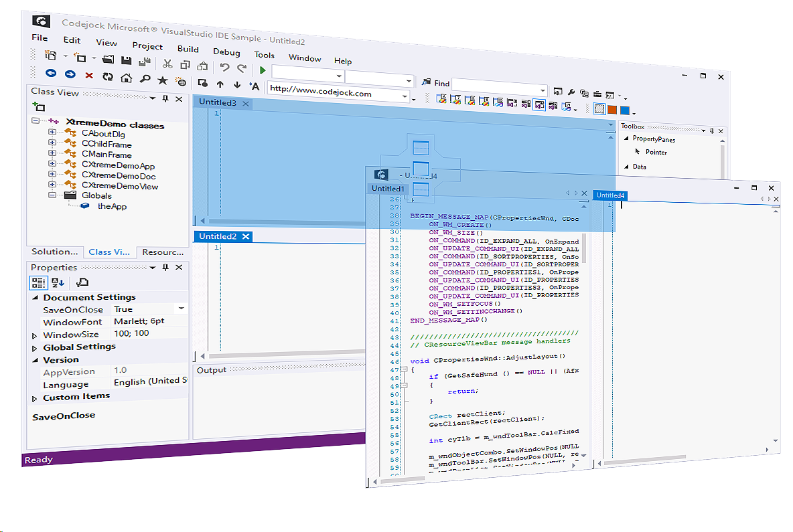
Task: Open the Debug menu
Action: (226, 52)
